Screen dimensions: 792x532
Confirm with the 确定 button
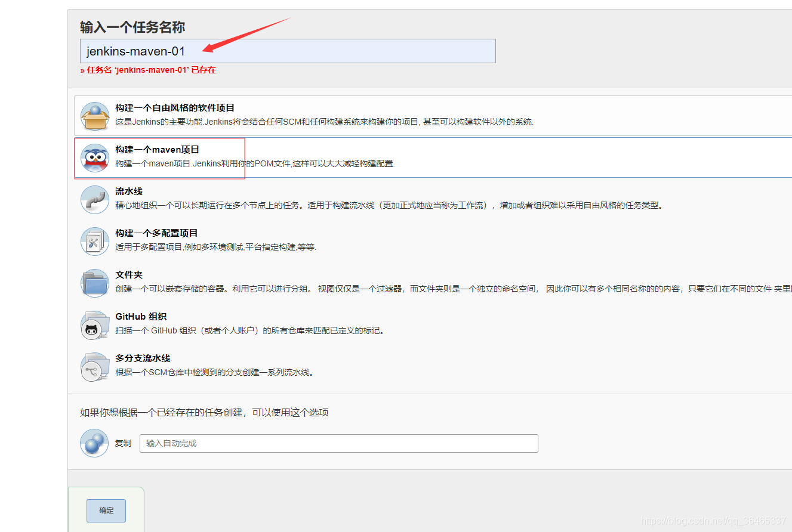[x=106, y=511]
